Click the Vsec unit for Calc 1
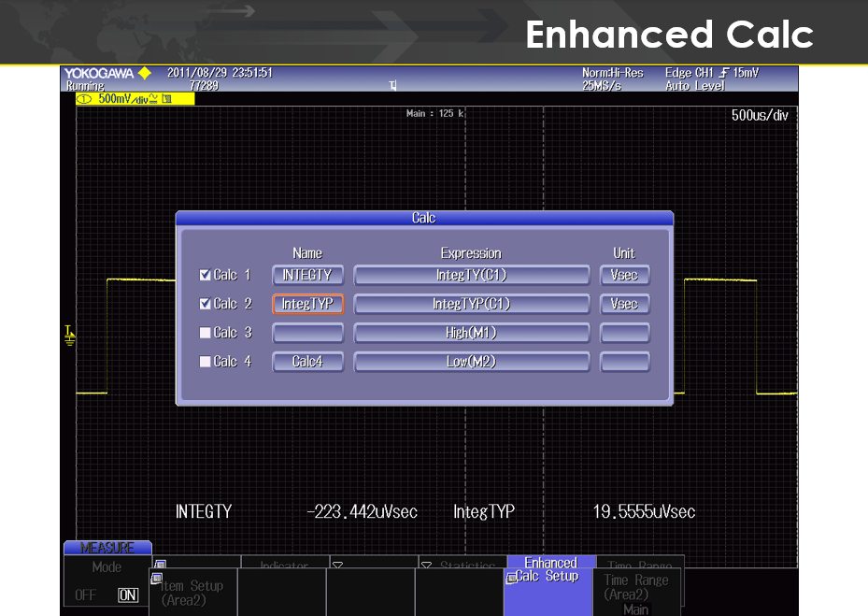This screenshot has width=868, height=616. 624,276
